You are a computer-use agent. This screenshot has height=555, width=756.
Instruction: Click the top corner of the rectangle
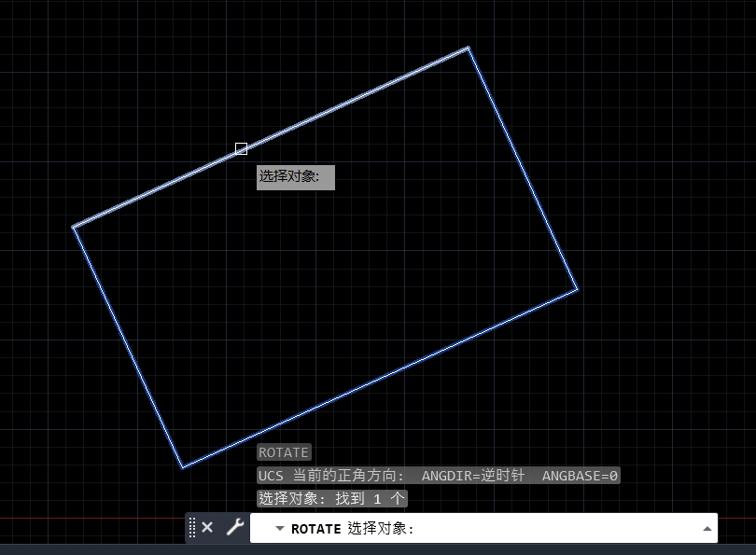(x=468, y=48)
